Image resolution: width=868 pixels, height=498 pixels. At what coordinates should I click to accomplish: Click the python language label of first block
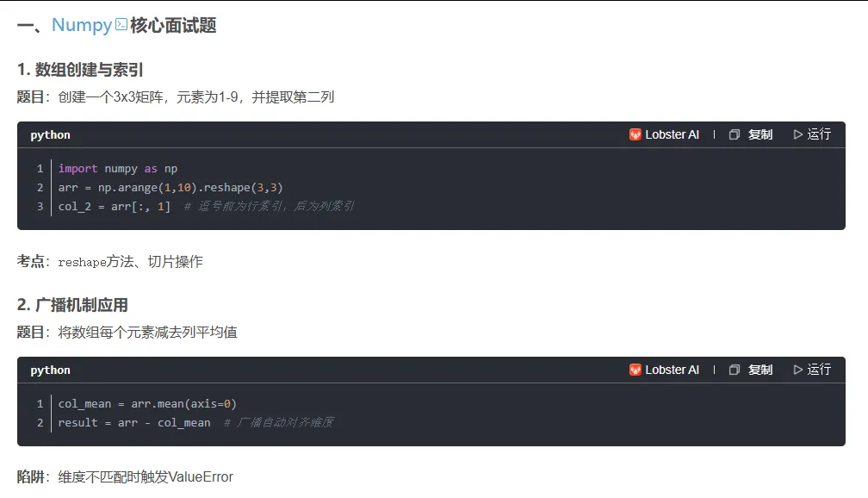click(x=50, y=135)
